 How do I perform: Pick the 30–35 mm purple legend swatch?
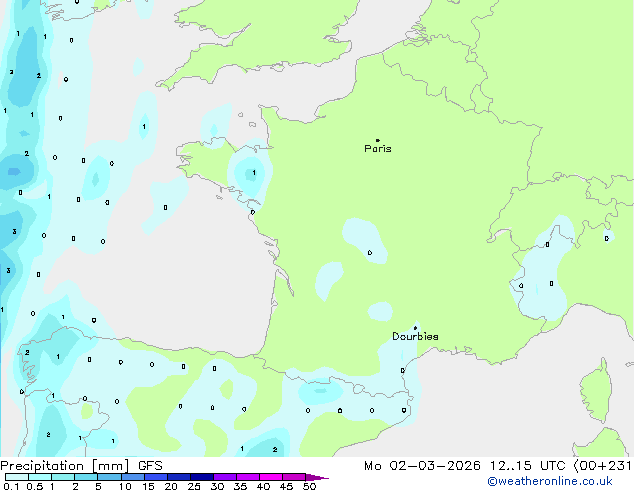(x=224, y=477)
